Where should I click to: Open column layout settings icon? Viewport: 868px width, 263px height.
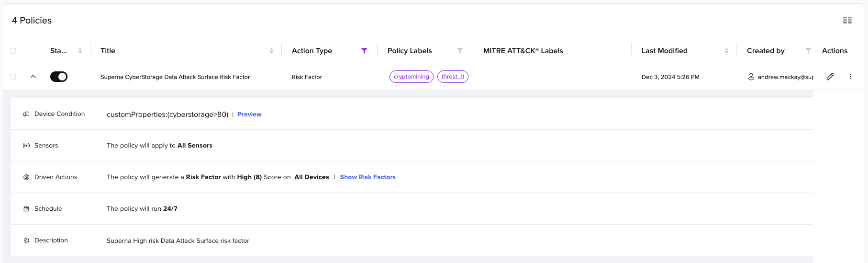847,20
